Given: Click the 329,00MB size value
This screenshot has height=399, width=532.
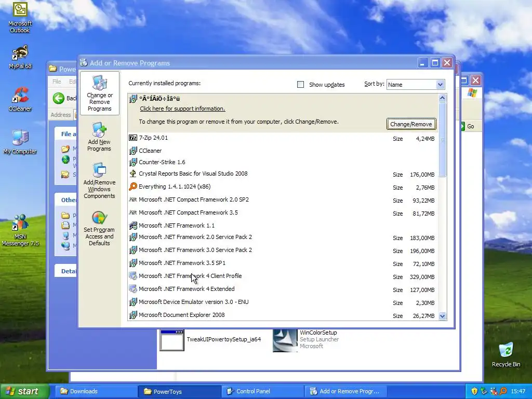Looking at the screenshot, I should click(422, 277).
